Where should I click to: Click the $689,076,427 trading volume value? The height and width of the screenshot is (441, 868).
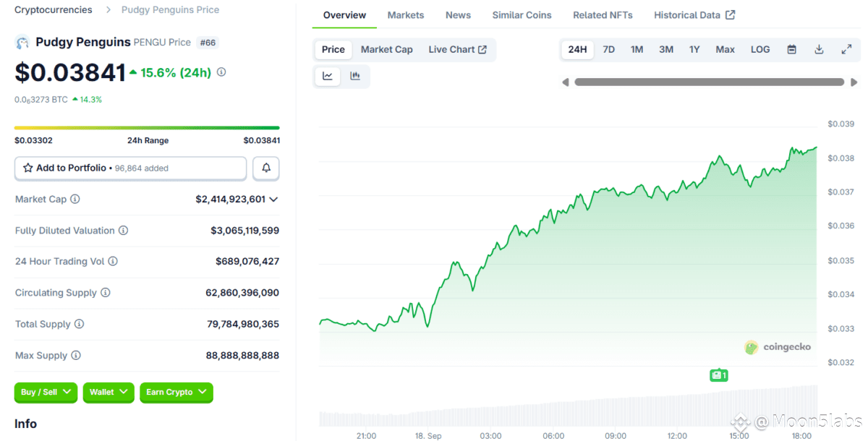point(247,262)
